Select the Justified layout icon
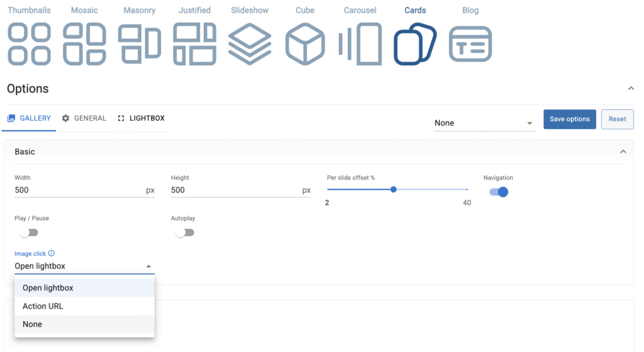 pos(194,43)
